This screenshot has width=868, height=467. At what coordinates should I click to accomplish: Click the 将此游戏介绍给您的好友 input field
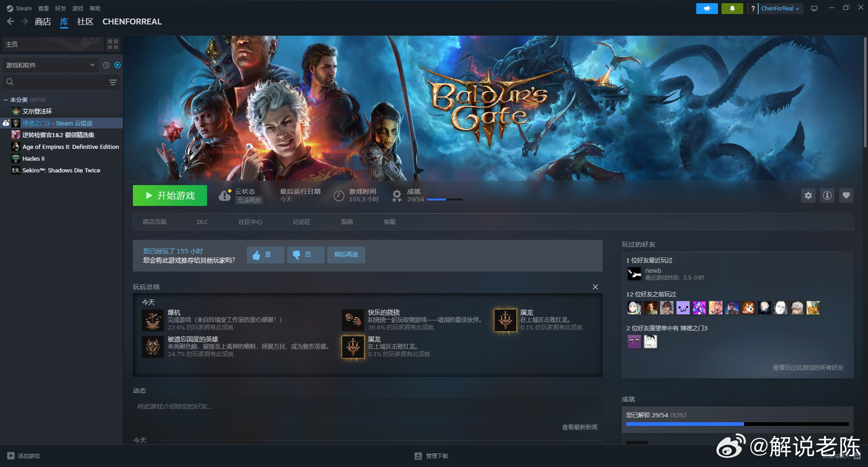tap(368, 406)
